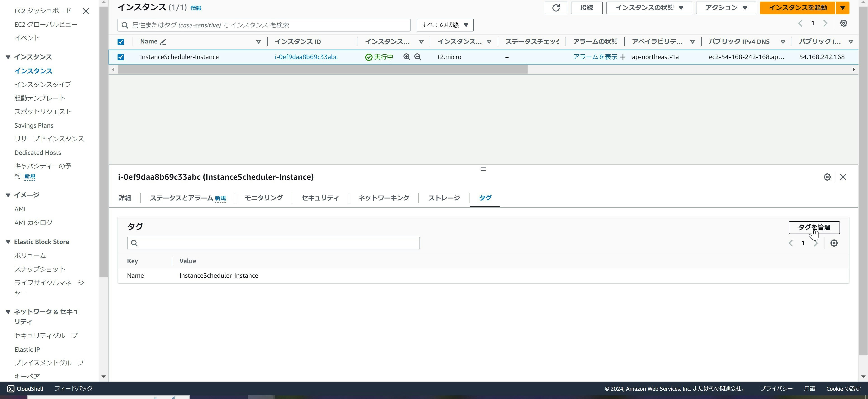
Task: Expand the インスタンスの状態 dropdown
Action: tap(649, 8)
